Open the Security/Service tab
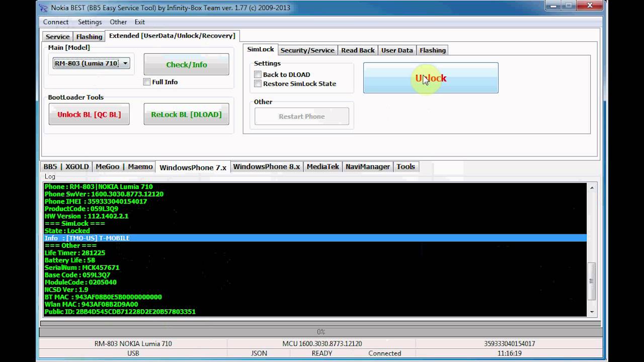The image size is (644, 362). [307, 50]
